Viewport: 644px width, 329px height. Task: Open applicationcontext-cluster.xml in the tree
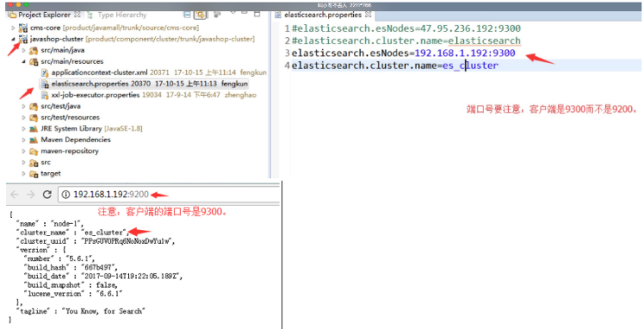(x=99, y=72)
